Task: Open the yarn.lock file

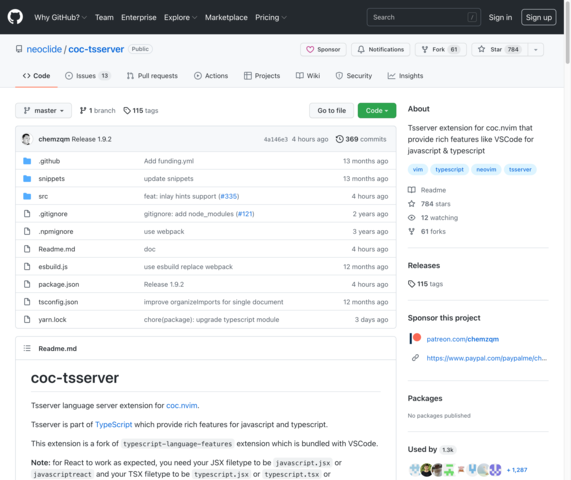Action: pyautogui.click(x=52, y=319)
